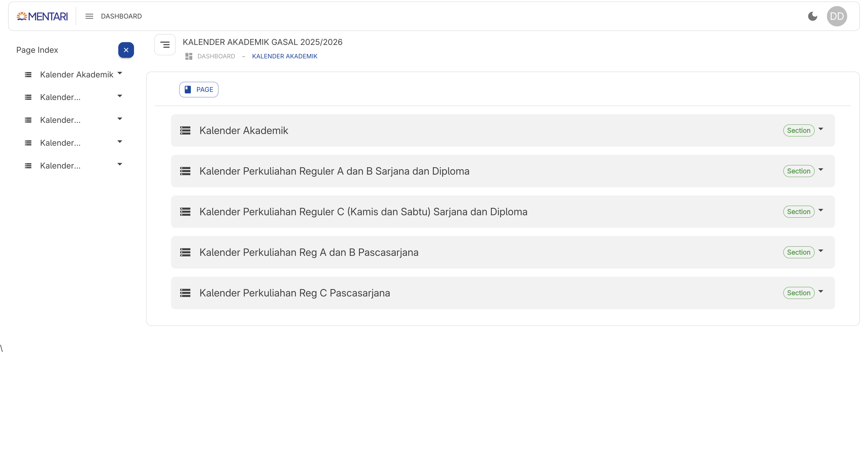Expand the Kalender Akademik section arrow
The image size is (868, 466).
pos(821,129)
